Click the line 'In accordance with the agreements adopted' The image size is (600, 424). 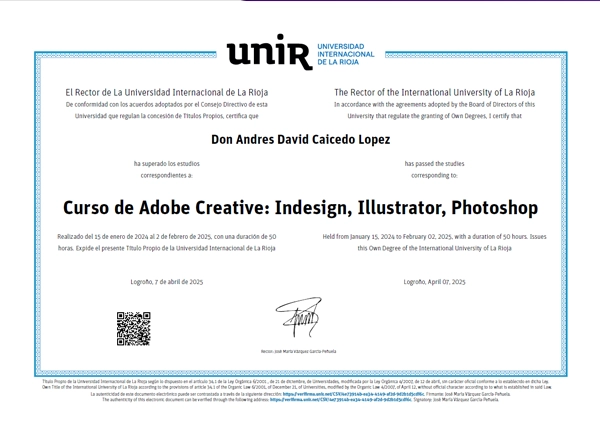pos(434,104)
